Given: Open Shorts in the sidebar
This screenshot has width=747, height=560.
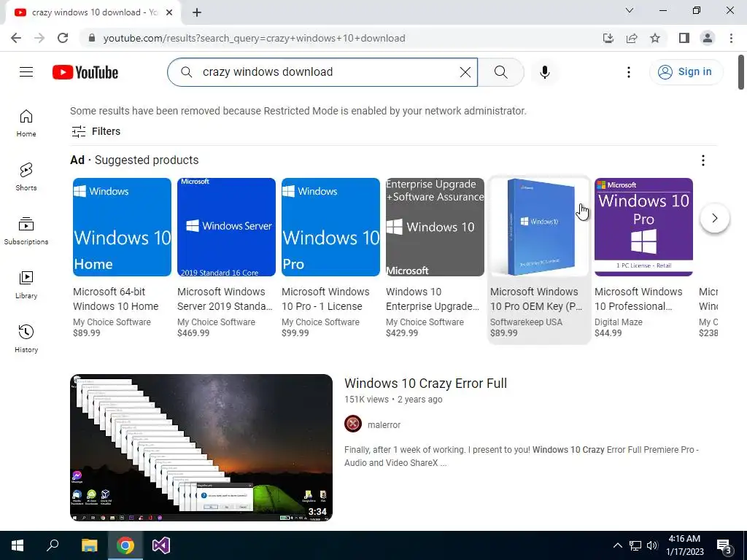Looking at the screenshot, I should pyautogui.click(x=26, y=177).
